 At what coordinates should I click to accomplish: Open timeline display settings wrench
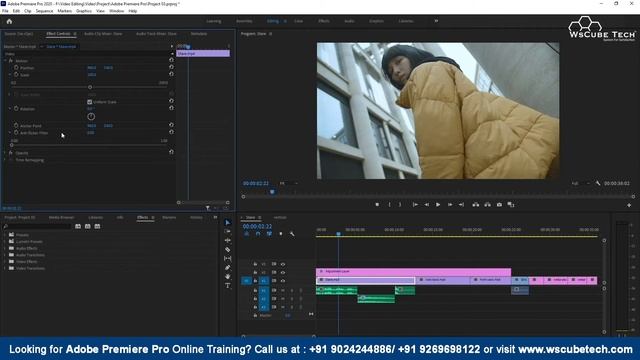click(x=292, y=234)
